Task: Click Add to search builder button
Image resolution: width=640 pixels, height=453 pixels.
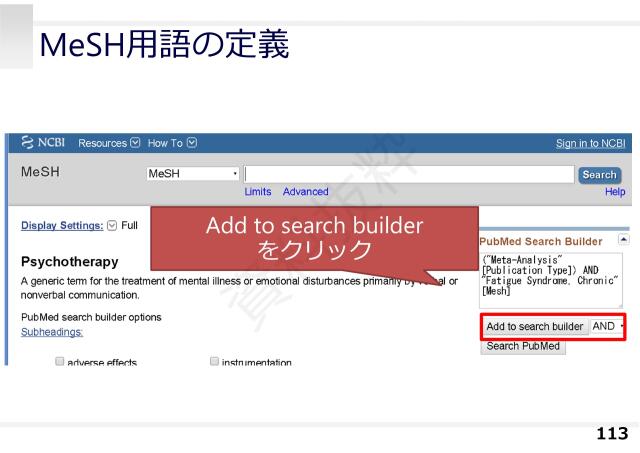Action: (534, 327)
